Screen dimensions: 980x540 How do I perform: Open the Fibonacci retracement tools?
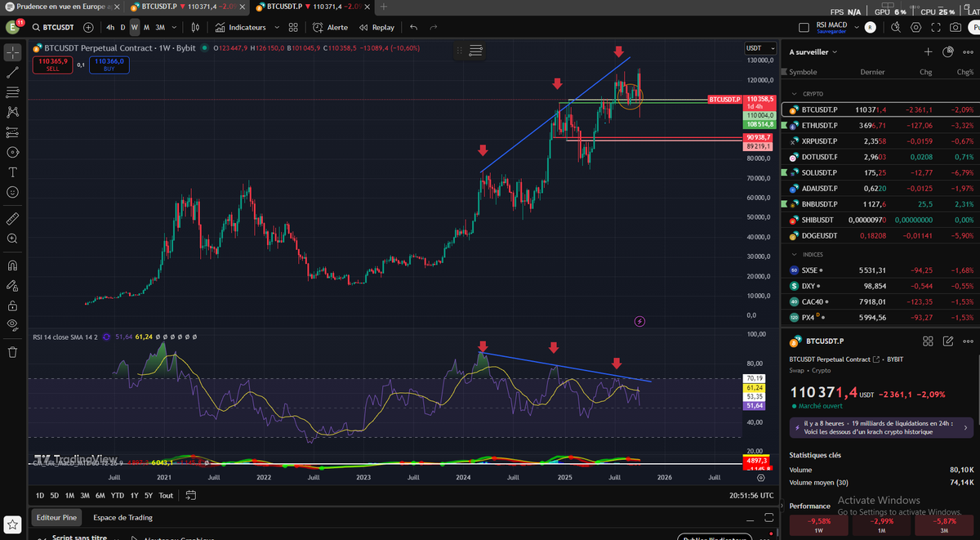coord(12,91)
